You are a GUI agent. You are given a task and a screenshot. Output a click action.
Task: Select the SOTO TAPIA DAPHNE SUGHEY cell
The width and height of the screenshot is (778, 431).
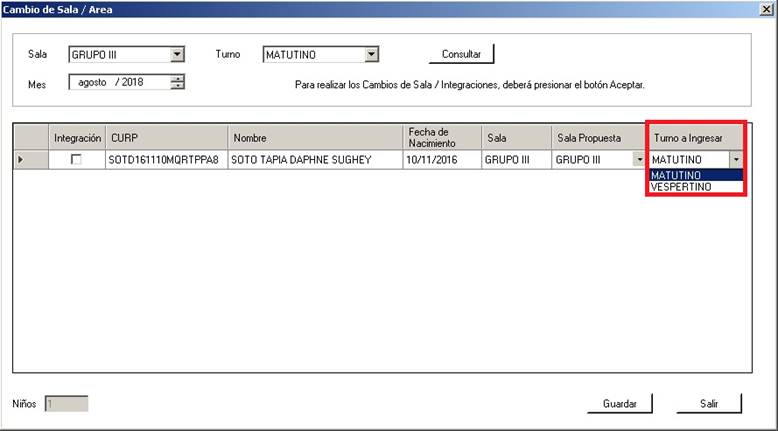click(x=314, y=159)
